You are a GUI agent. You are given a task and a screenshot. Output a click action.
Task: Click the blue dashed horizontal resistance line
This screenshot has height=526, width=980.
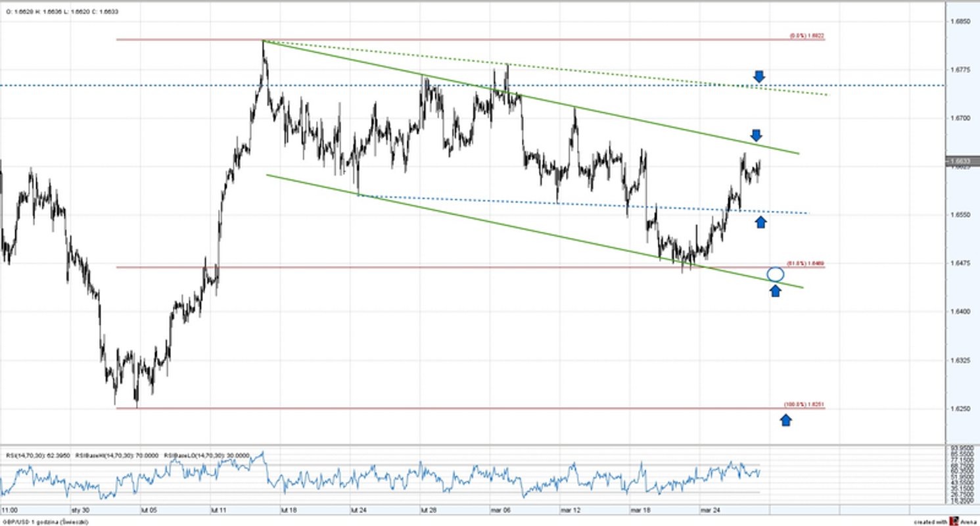(394, 84)
